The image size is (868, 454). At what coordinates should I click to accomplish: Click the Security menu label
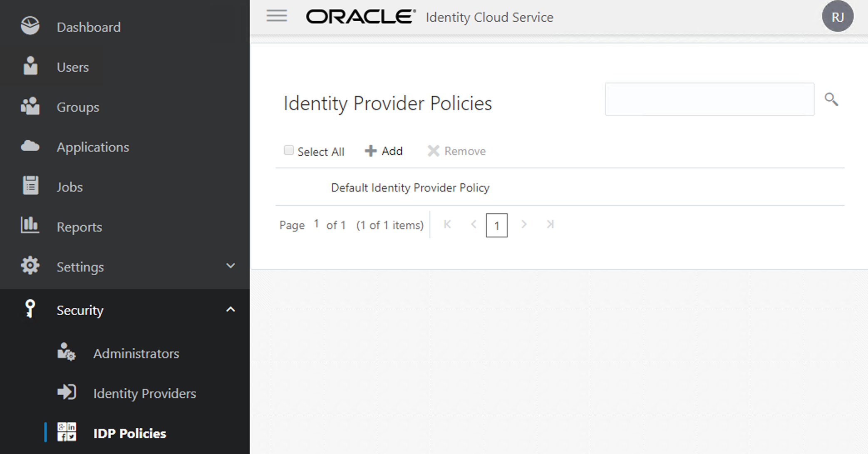(x=80, y=310)
